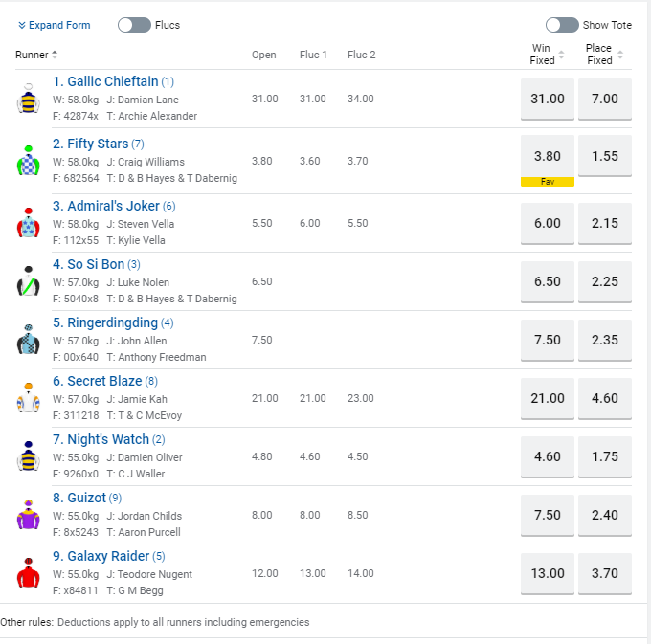Expand the runner form details
This screenshot has height=644, width=651.
[x=55, y=25]
